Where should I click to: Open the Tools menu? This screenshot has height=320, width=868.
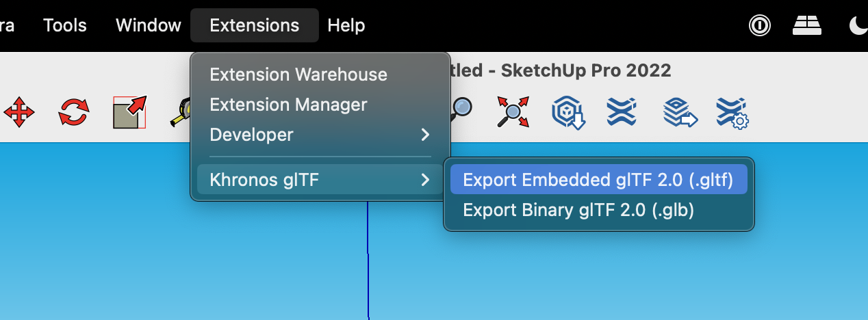click(65, 26)
